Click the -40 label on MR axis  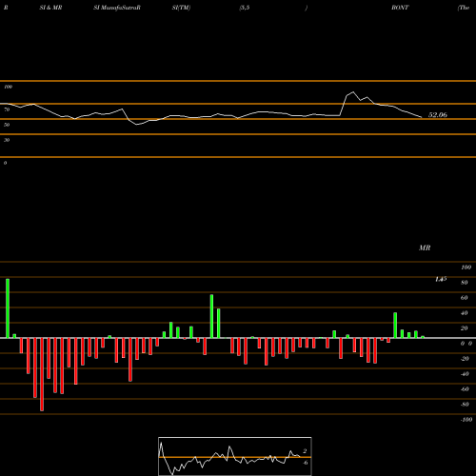pyautogui.click(x=465, y=374)
